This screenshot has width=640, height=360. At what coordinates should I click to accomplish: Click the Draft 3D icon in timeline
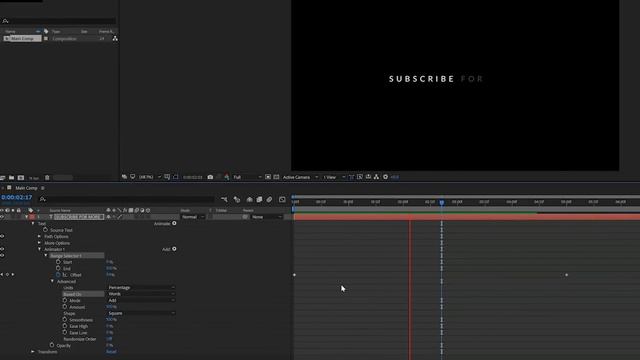(237, 199)
